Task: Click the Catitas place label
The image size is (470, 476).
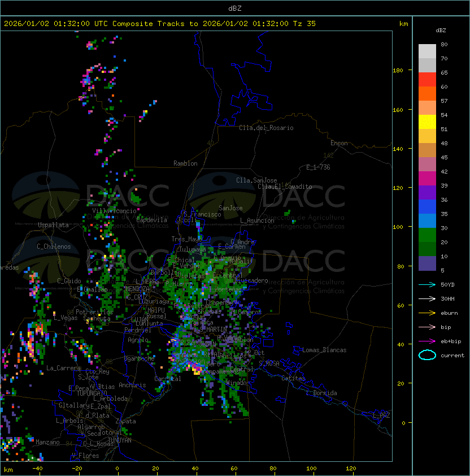Action: tap(293, 379)
